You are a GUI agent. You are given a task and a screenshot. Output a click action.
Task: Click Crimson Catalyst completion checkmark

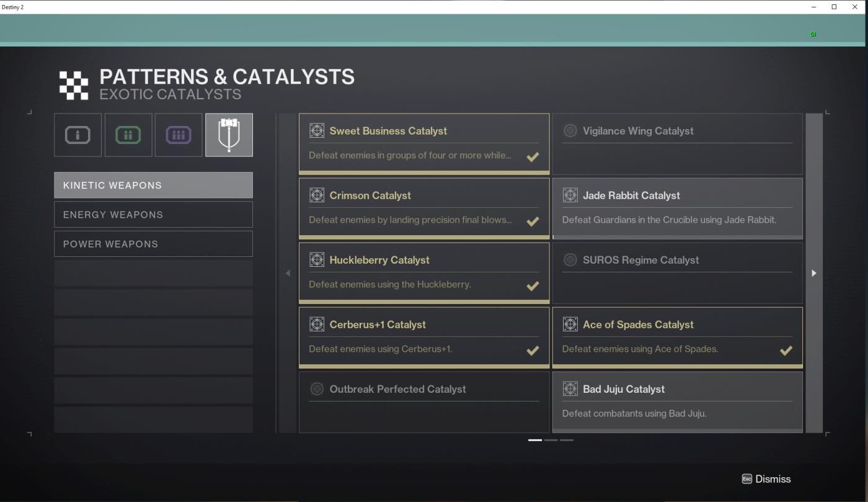coord(533,221)
